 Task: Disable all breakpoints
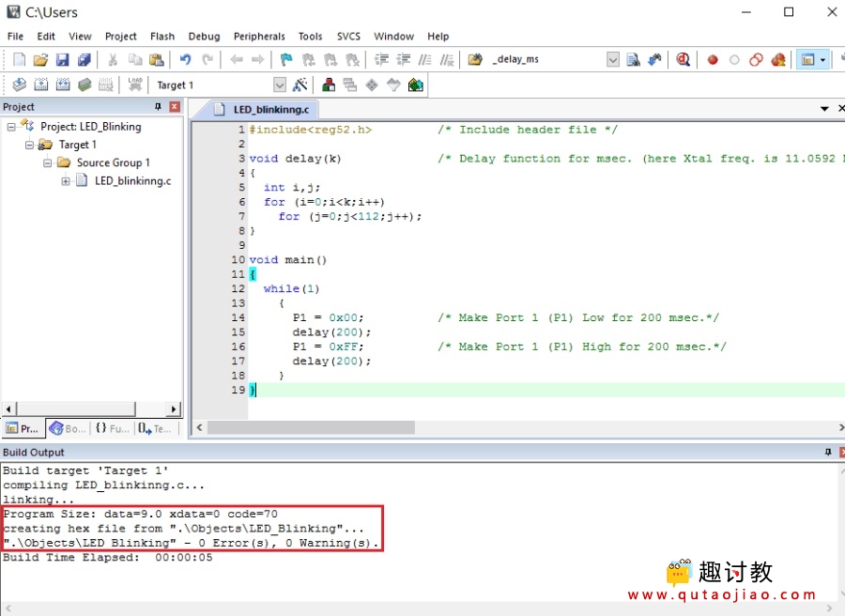(x=756, y=59)
